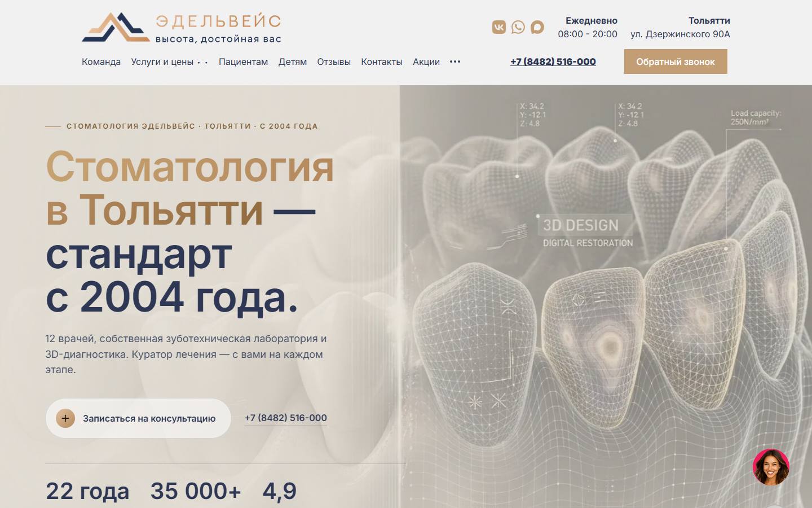Expand the Услуги и цены submenu arrow

pyautogui.click(x=202, y=62)
